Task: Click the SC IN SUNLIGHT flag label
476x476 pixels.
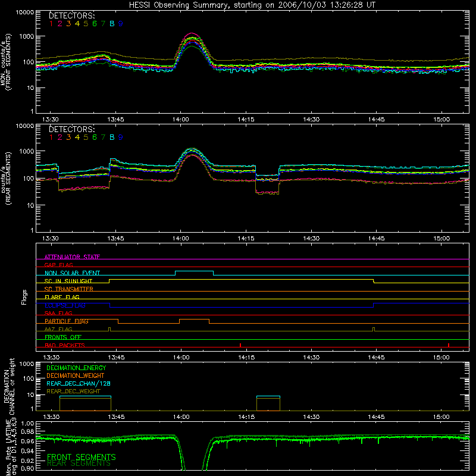Action: pyautogui.click(x=68, y=281)
